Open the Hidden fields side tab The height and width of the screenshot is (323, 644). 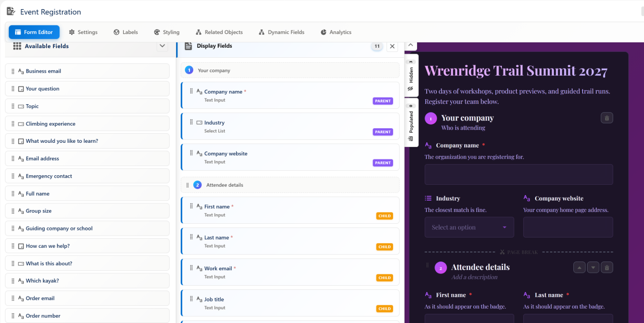[x=410, y=76]
